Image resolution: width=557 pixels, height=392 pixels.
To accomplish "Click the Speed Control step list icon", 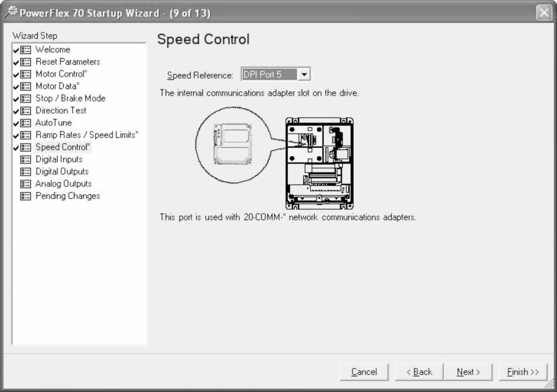I will pyautogui.click(x=26, y=147).
